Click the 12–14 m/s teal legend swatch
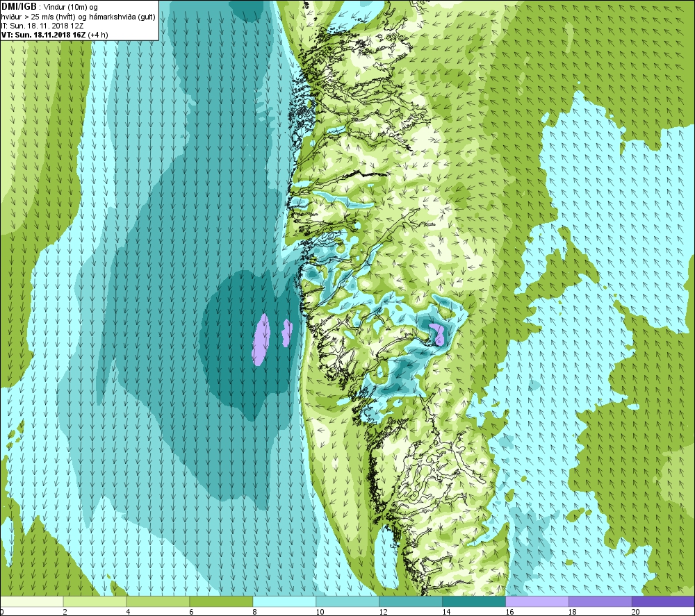695x616 pixels. coord(411,601)
